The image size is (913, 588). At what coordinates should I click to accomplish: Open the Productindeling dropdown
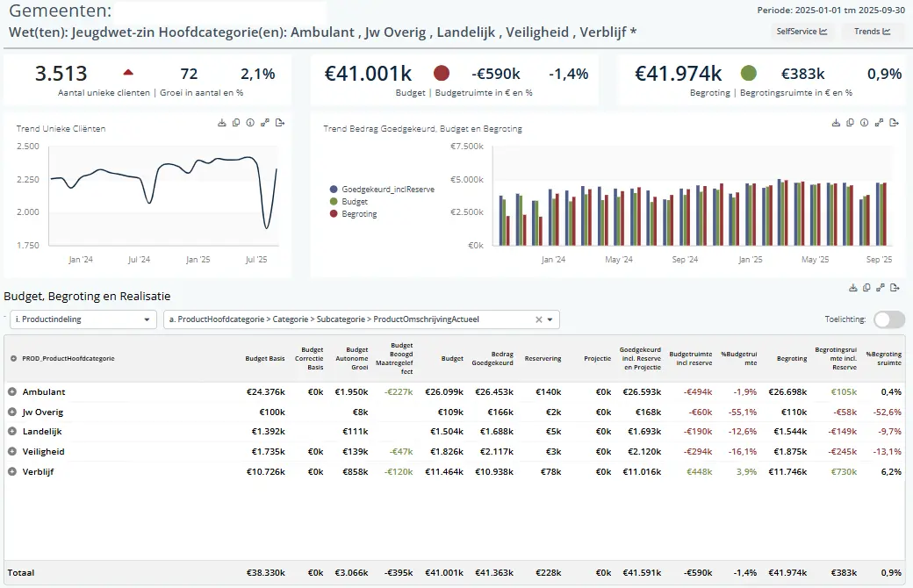[83, 320]
